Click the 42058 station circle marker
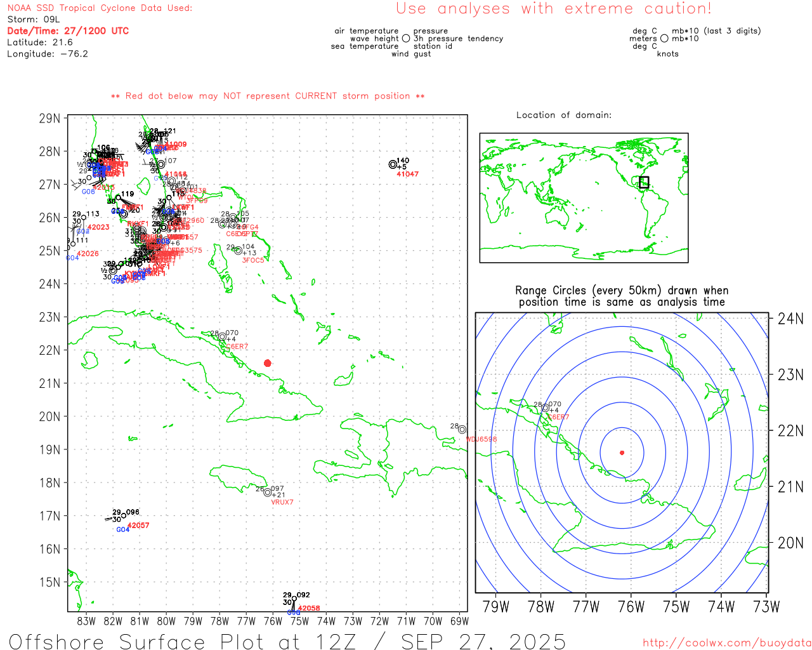The width and height of the screenshot is (812, 650). click(294, 599)
